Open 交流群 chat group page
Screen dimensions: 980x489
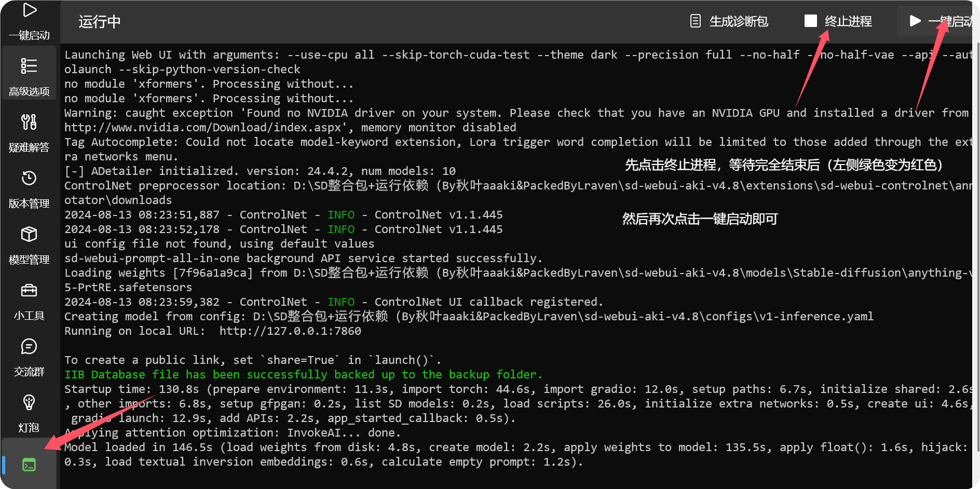[29, 357]
